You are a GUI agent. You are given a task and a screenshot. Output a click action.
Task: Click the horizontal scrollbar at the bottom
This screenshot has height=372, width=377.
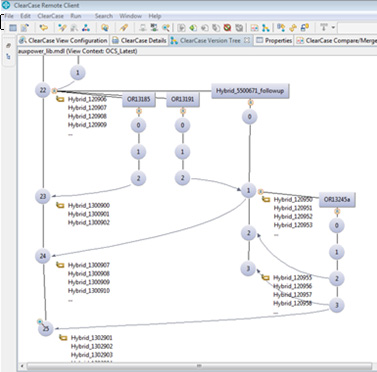coord(199,366)
